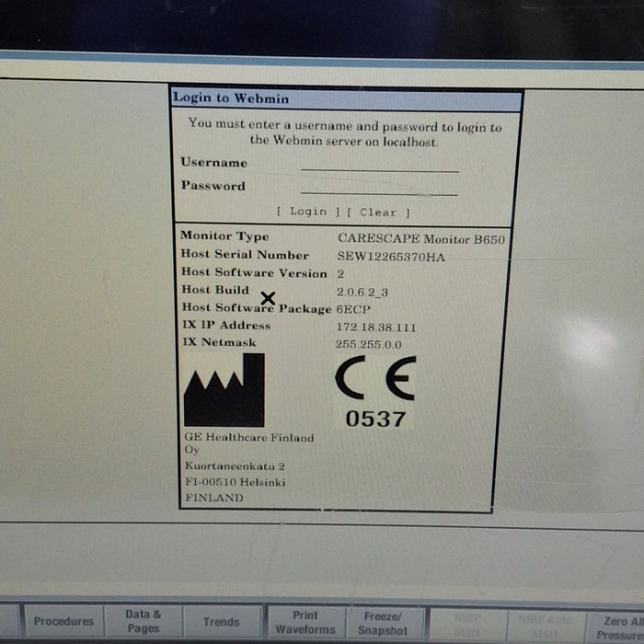The height and width of the screenshot is (644, 644).
Task: Click the [ Login ] button
Action: point(308,212)
